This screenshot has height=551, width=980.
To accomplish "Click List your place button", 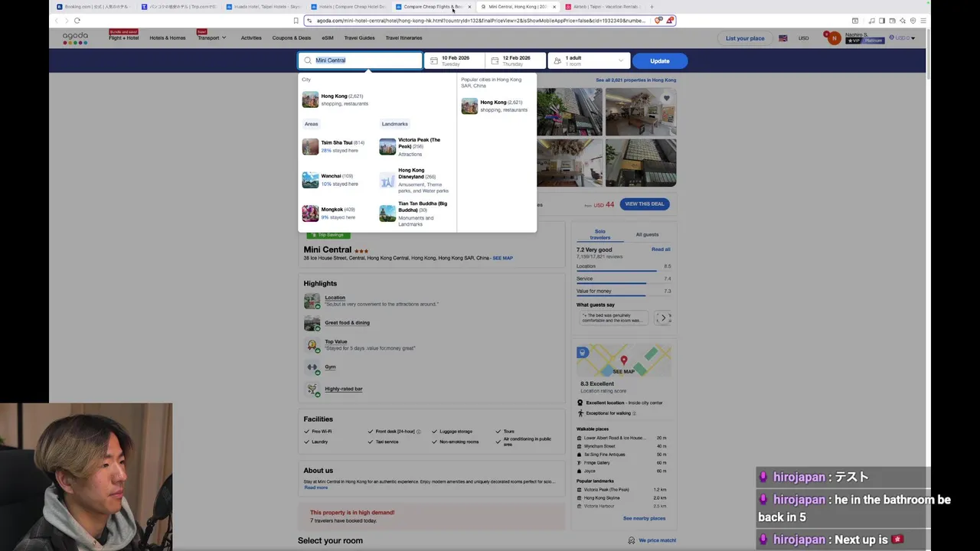I will click(745, 38).
